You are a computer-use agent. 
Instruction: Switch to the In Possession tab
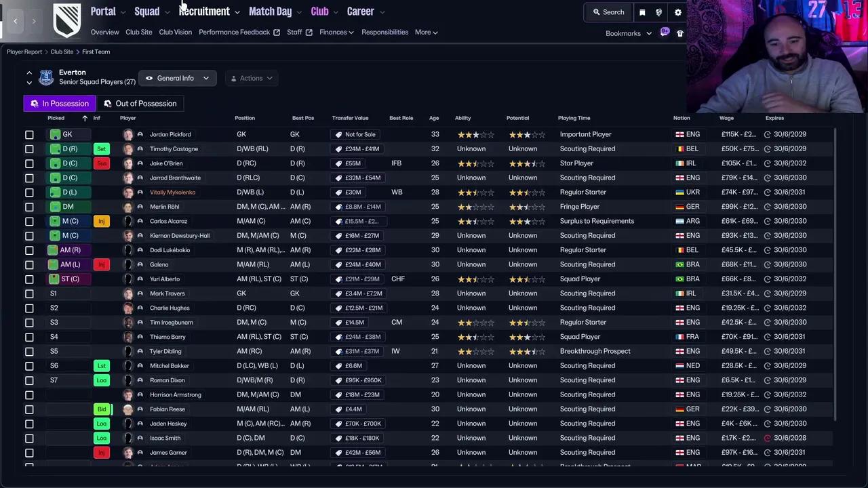point(60,104)
